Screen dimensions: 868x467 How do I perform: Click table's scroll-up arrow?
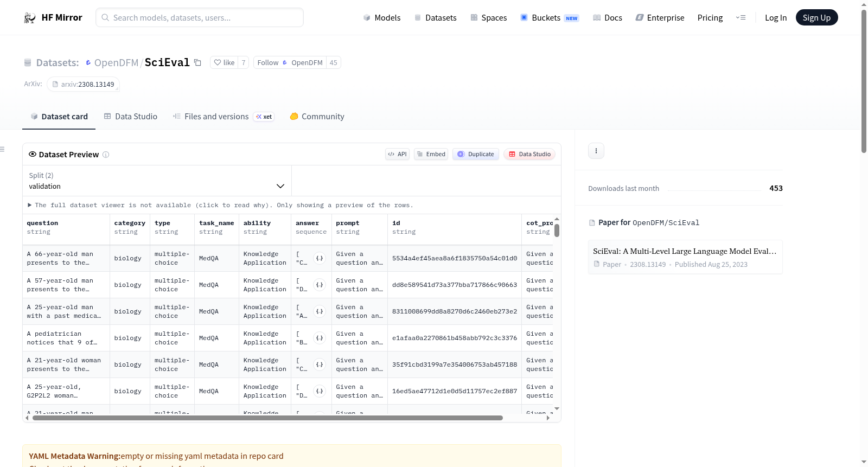point(557,219)
